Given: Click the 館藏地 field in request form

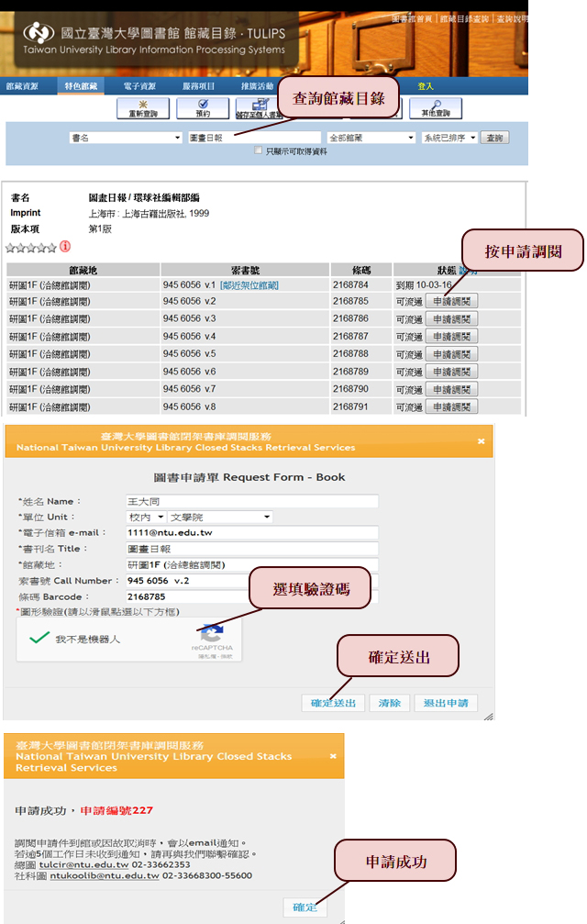Looking at the screenshot, I should pos(252,564).
